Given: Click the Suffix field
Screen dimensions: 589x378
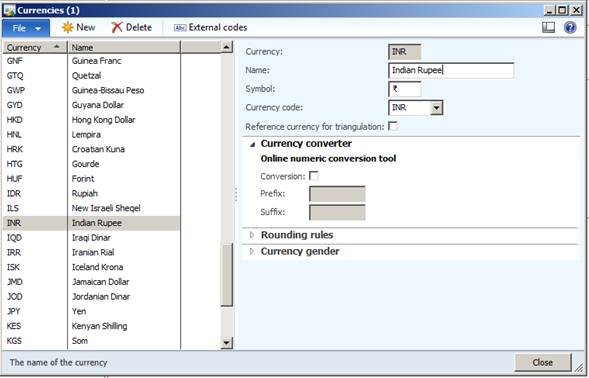Looking at the screenshot, I should (x=337, y=212).
